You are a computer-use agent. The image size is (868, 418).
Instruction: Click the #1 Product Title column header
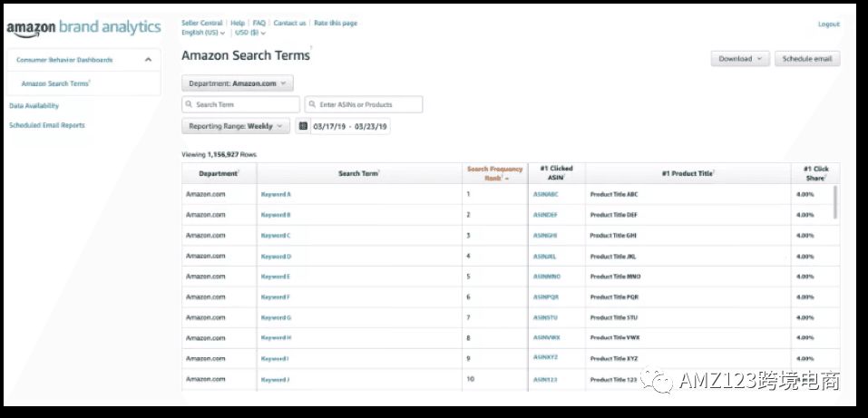coord(688,173)
